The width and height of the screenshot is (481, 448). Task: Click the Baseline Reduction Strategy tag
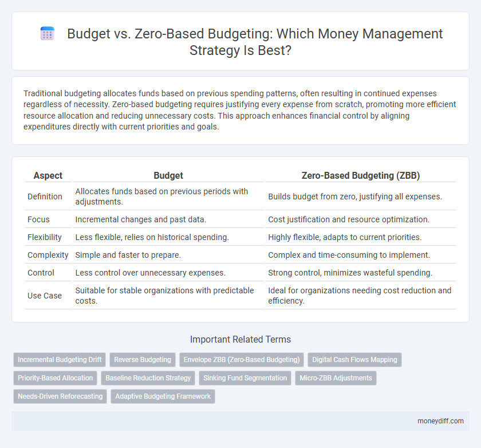point(148,378)
